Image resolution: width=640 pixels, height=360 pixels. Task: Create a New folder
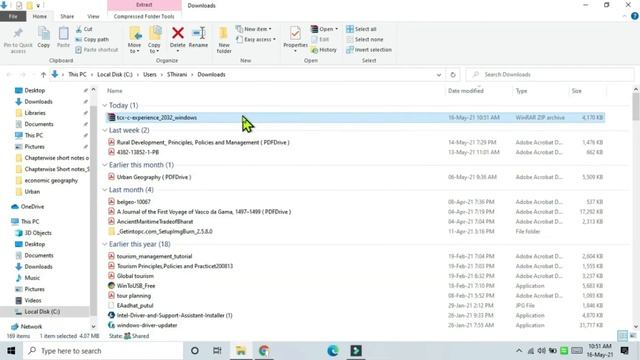coord(224,40)
